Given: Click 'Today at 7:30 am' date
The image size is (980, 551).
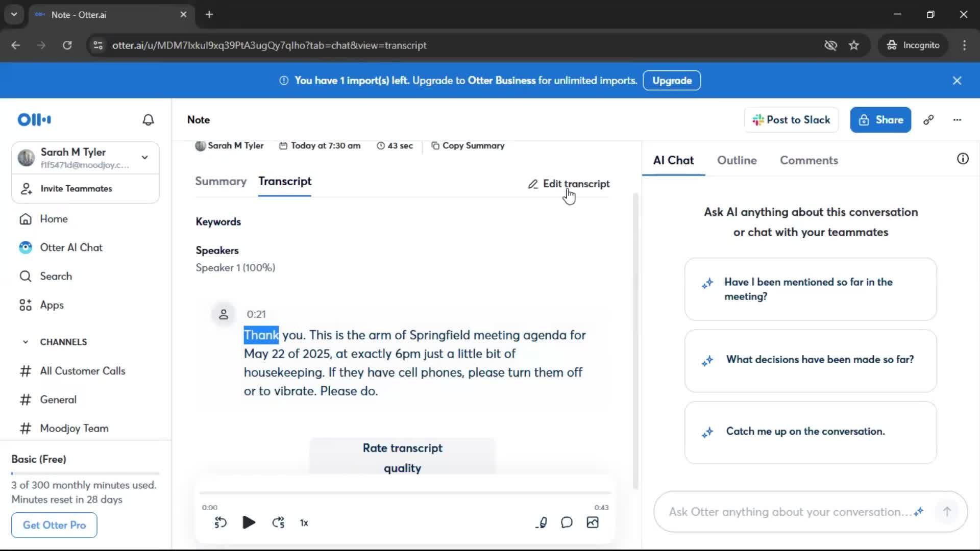Looking at the screenshot, I should click(x=320, y=145).
